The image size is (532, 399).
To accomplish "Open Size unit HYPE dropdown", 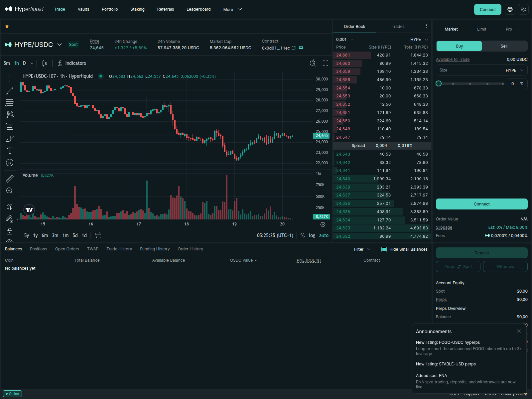I will (515, 70).
